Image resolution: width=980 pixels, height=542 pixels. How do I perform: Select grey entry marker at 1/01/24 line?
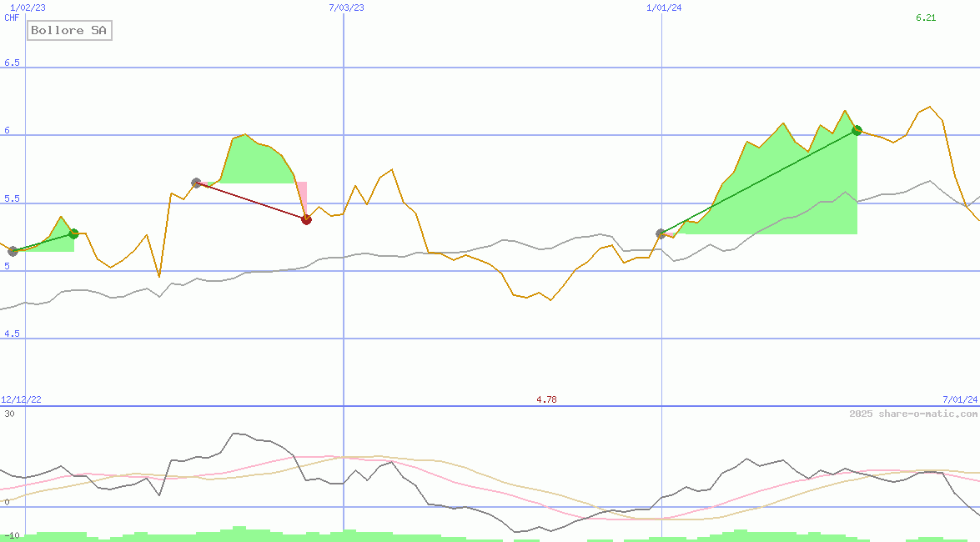tap(661, 233)
